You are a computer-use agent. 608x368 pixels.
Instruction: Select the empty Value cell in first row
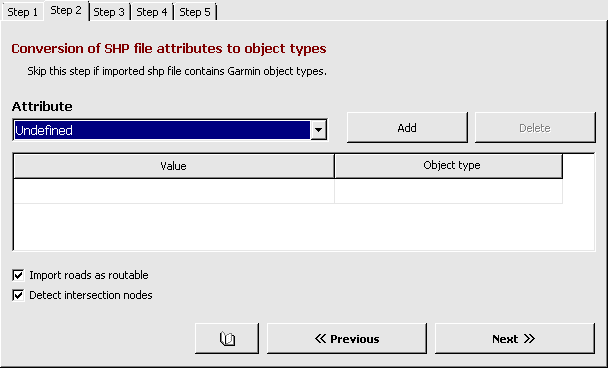174,191
